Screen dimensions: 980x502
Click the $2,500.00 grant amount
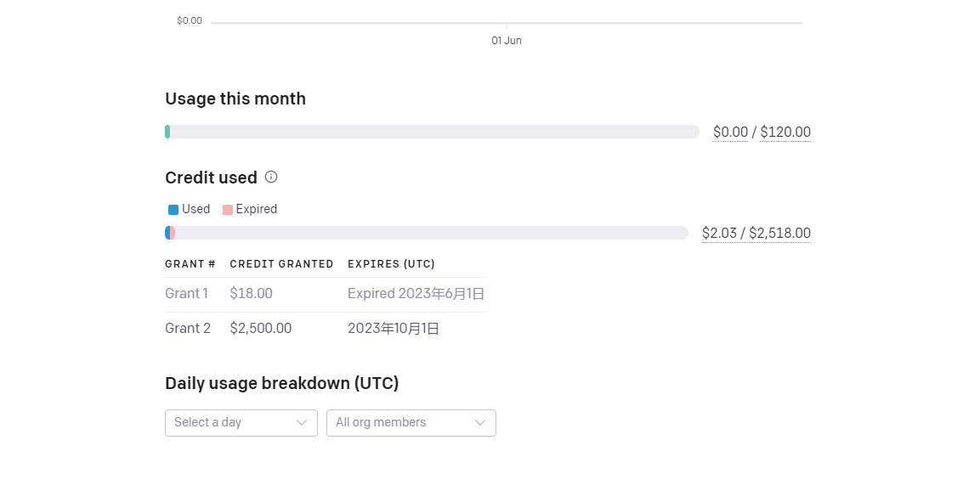260,328
